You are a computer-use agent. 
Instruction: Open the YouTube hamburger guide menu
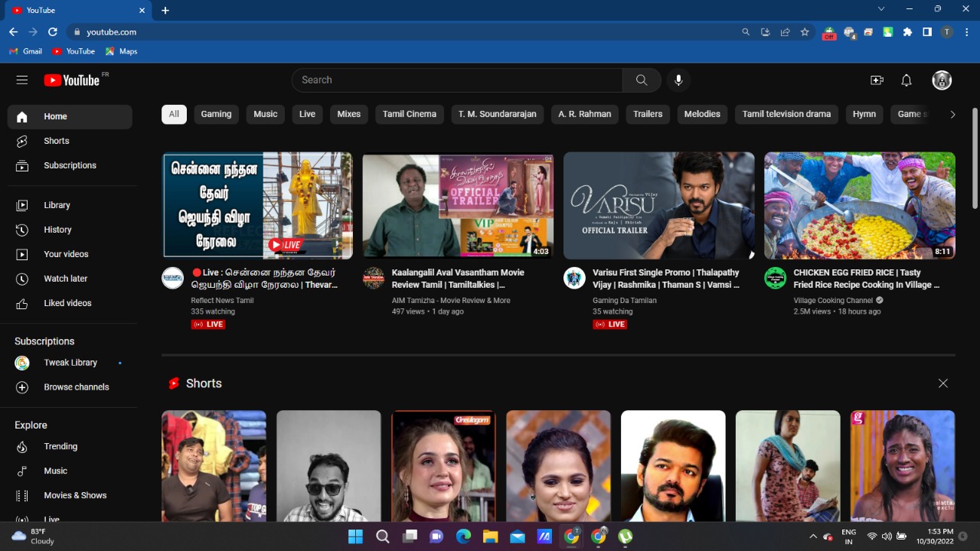coord(22,80)
